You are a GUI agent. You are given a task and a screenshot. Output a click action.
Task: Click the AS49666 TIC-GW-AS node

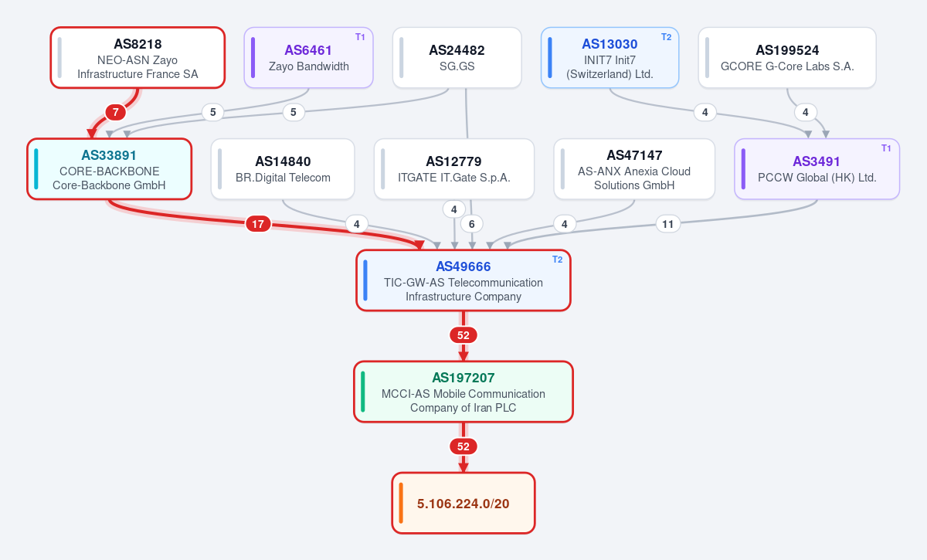463,280
